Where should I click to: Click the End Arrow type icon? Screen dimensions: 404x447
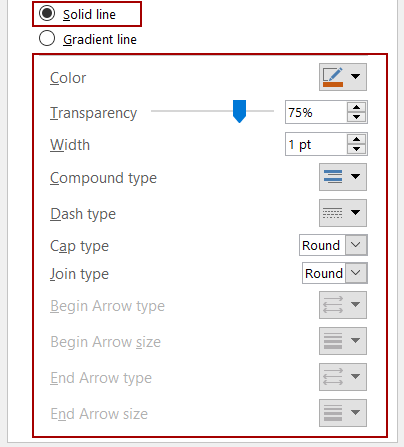pos(333,377)
